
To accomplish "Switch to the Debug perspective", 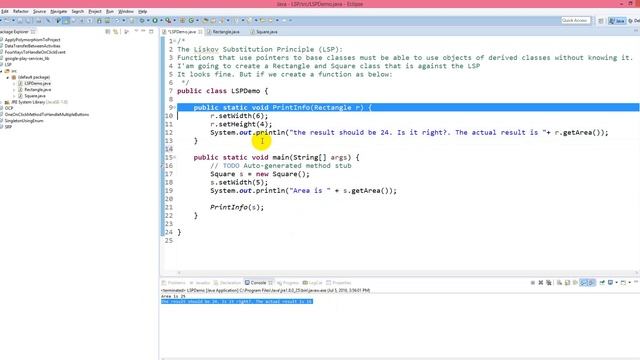I will coord(634,21).
